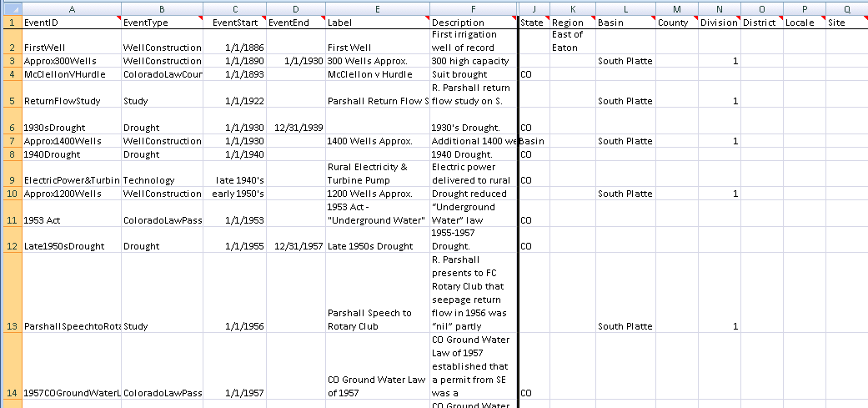Select row 13 header

(11, 293)
